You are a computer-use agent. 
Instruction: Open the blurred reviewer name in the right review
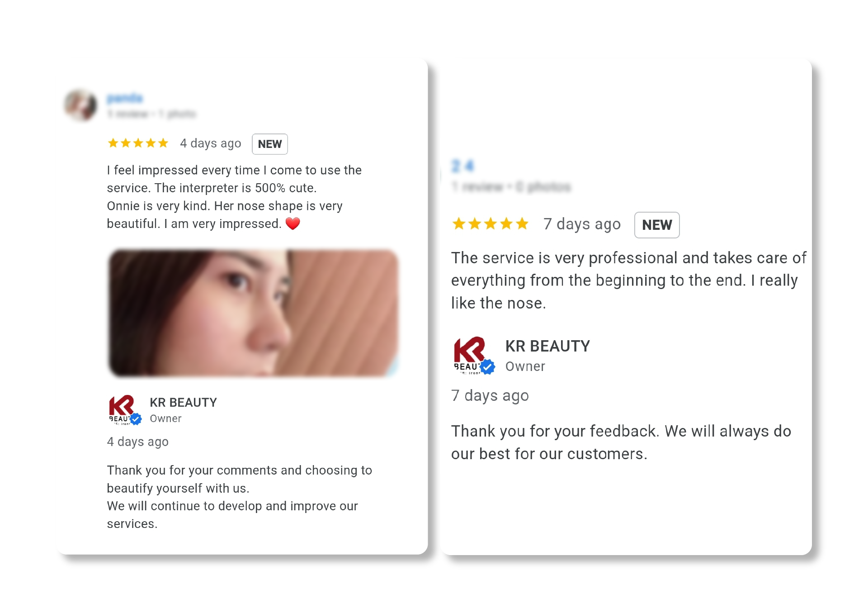tap(462, 166)
